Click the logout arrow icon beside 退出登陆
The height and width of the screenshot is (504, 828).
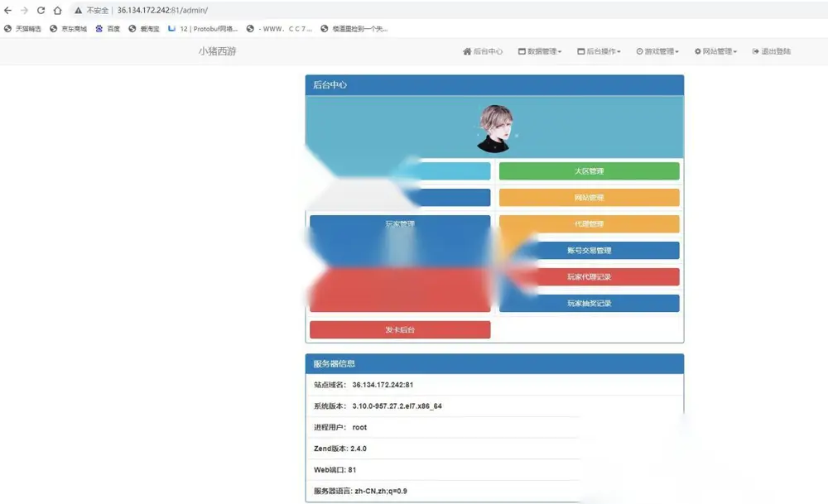756,51
